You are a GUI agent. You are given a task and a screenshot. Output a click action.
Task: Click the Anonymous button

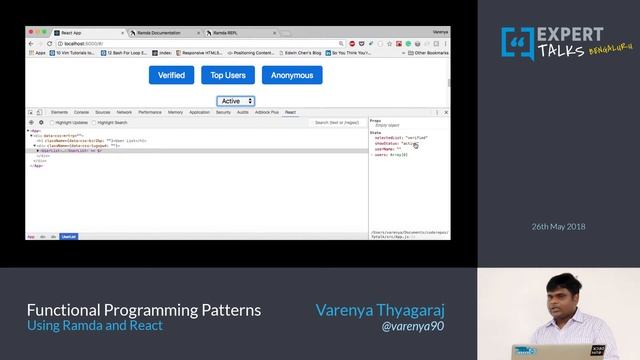[x=292, y=75]
